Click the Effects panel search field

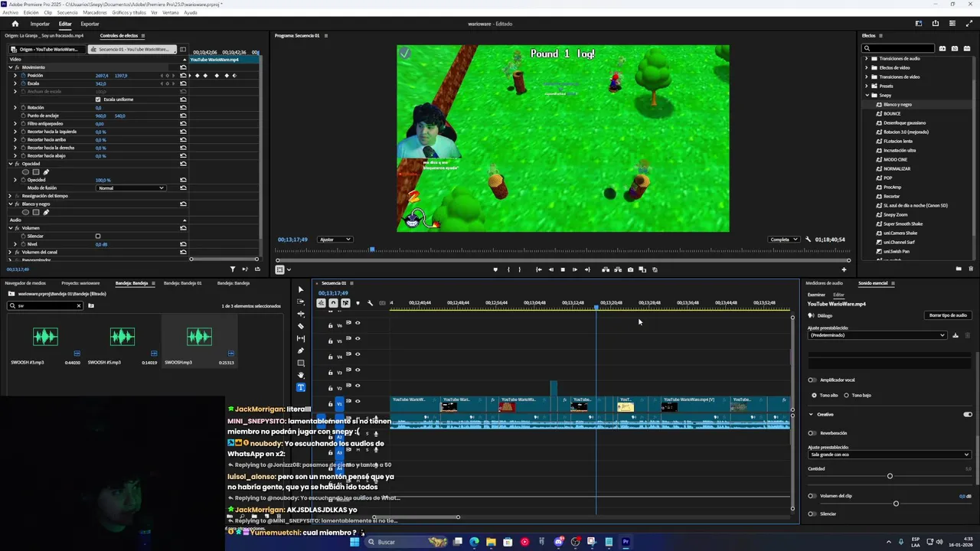point(898,48)
